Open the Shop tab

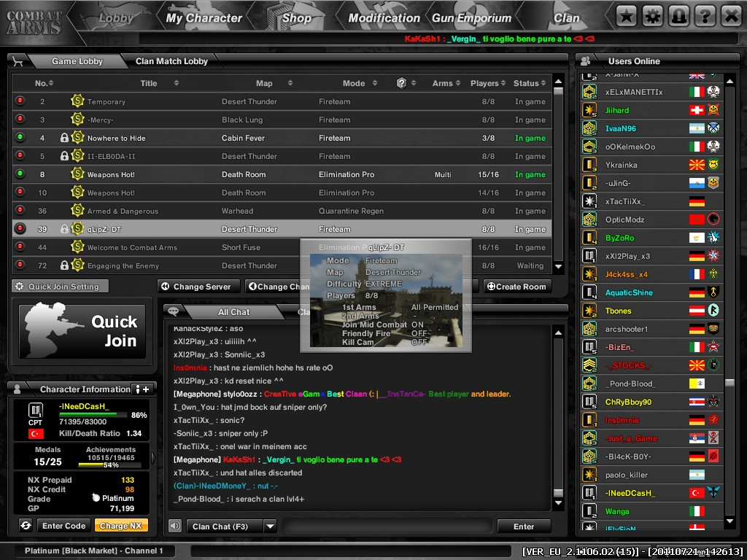tap(296, 18)
